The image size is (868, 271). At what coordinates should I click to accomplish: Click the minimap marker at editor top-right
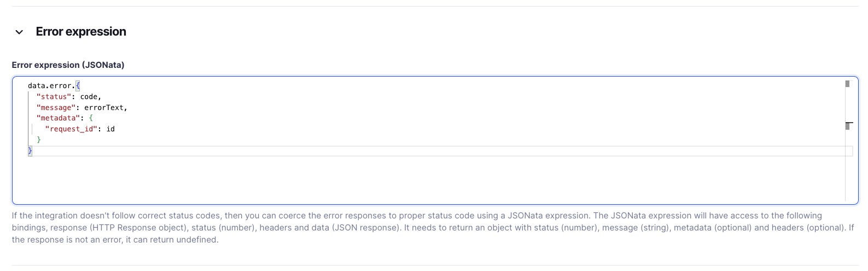(x=847, y=84)
